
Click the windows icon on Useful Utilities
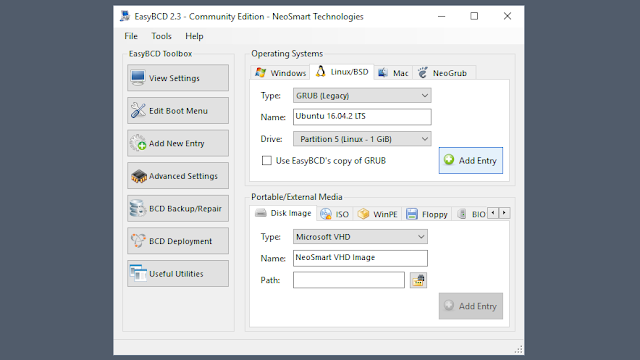[x=138, y=273]
